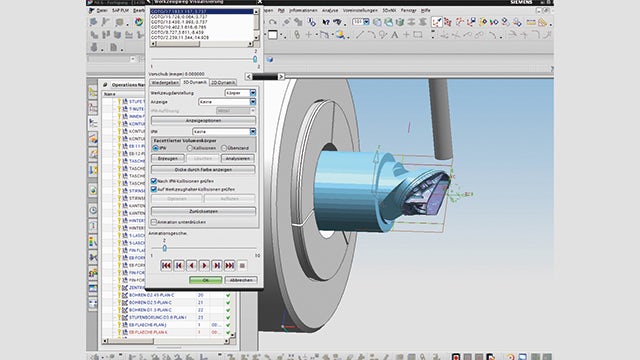Select 'BOHREN D2.45-PLAN-C' operation in list

tap(151, 295)
